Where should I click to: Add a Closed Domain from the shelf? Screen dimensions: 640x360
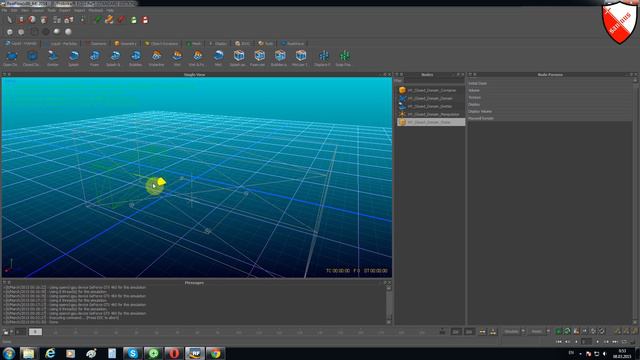tap(31, 58)
